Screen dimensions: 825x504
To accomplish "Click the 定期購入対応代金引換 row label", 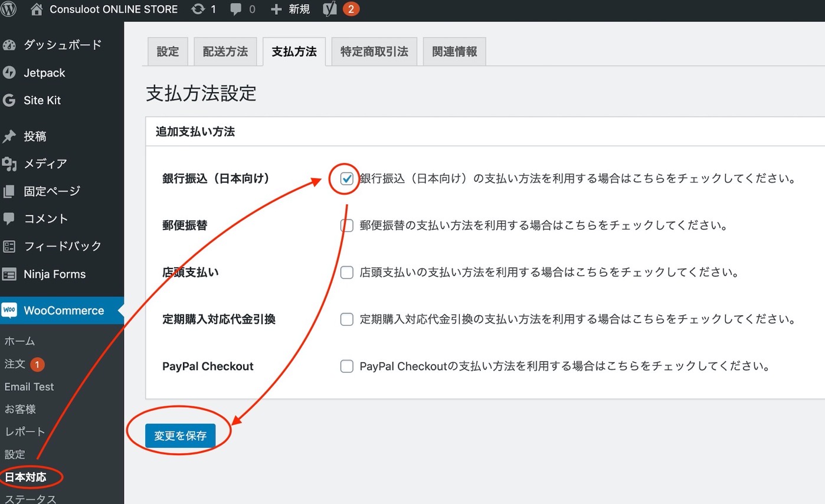I will coord(219,319).
